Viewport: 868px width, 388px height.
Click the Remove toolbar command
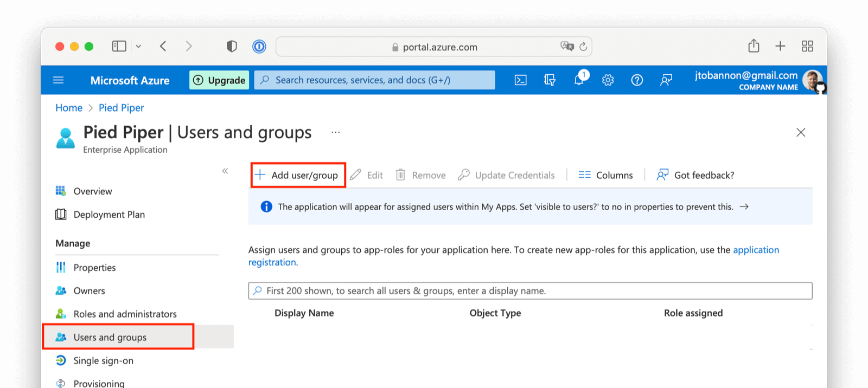point(421,175)
